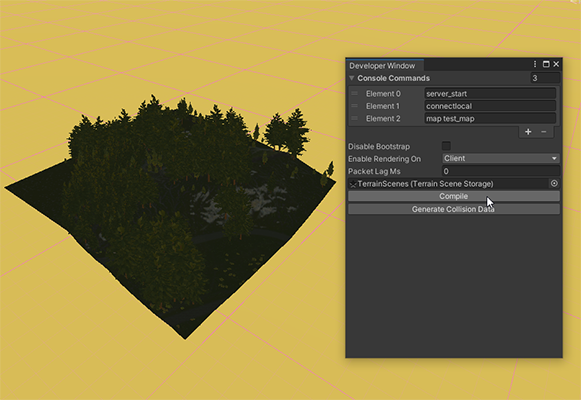Grab the Element 0 reorder handle

tap(355, 94)
